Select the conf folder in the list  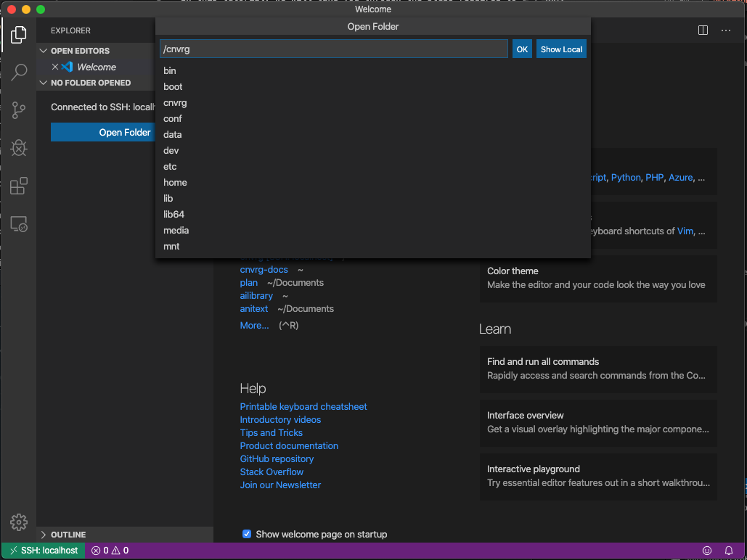pos(373,118)
